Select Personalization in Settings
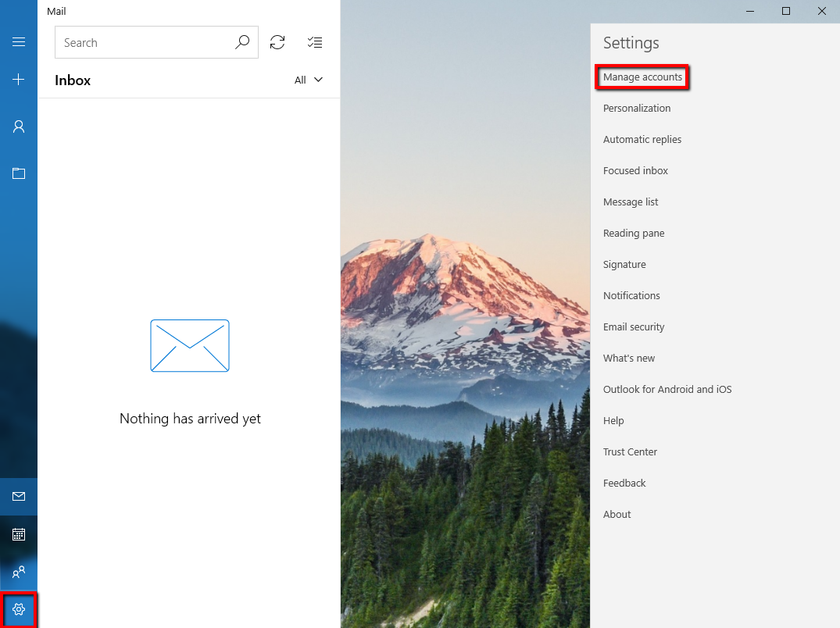The width and height of the screenshot is (840, 628). coord(637,108)
